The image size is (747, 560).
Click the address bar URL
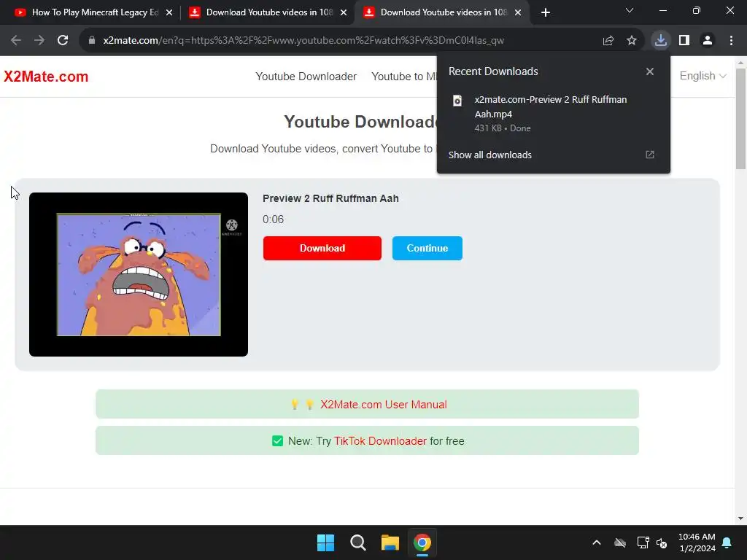(303, 41)
